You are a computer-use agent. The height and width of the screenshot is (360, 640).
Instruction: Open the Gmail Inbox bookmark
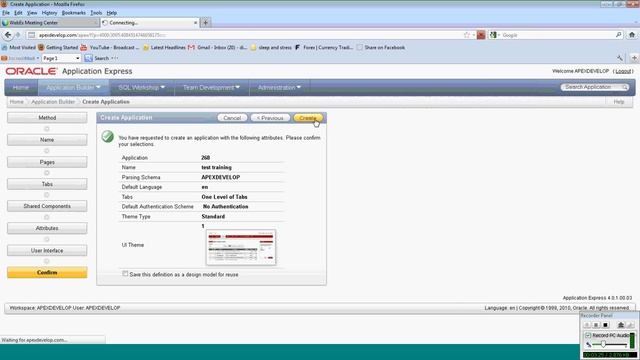pos(218,47)
